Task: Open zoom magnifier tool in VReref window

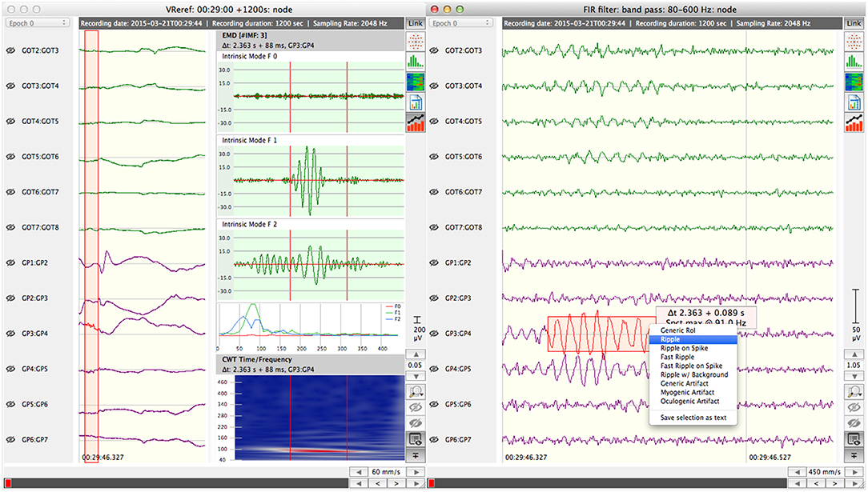Action: pyautogui.click(x=415, y=392)
